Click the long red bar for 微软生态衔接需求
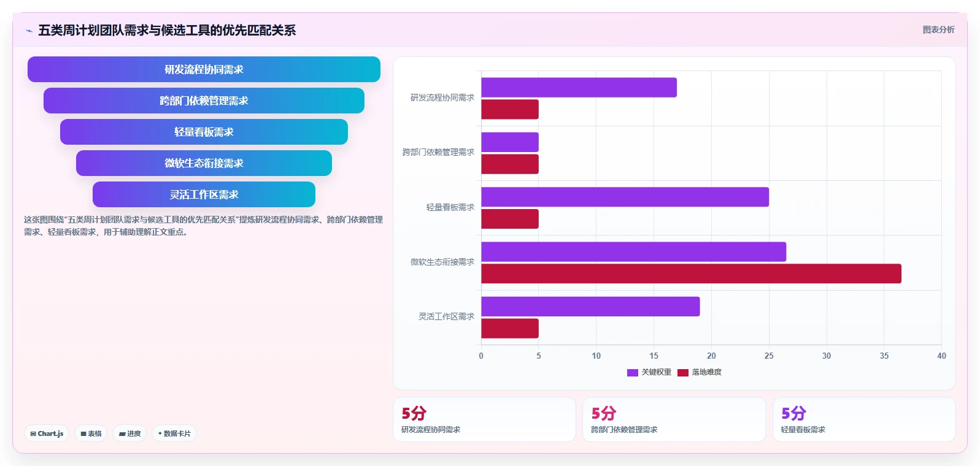980x466 pixels. click(x=691, y=273)
